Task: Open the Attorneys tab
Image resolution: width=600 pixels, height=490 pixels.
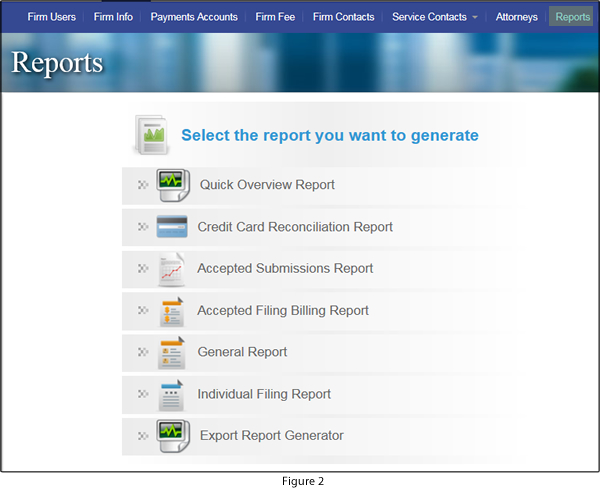Action: 516,17
